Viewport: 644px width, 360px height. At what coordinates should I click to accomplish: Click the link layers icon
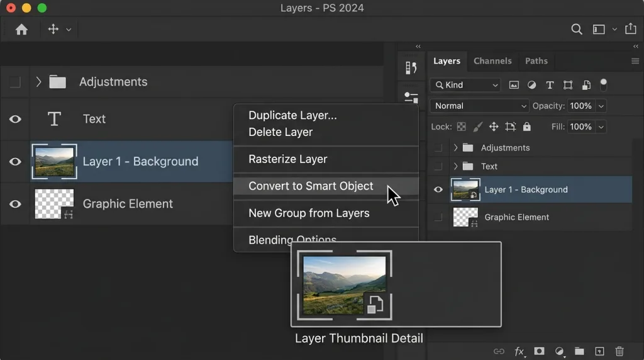click(499, 351)
